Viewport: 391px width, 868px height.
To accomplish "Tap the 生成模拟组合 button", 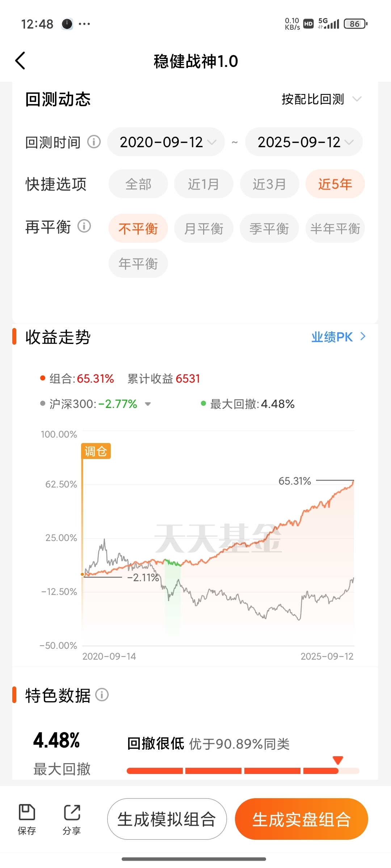I will click(x=167, y=819).
